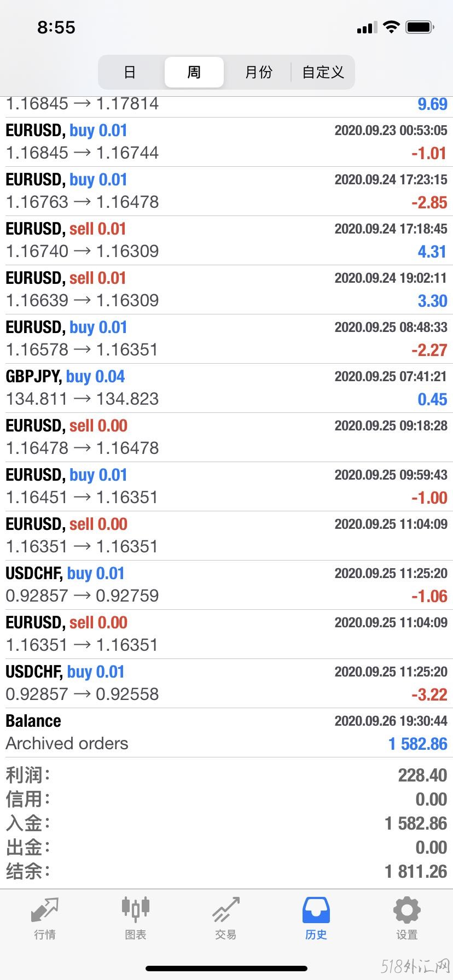Image resolution: width=453 pixels, height=980 pixels.
Task: Select the Balance Archived orders row
Action: (x=226, y=733)
